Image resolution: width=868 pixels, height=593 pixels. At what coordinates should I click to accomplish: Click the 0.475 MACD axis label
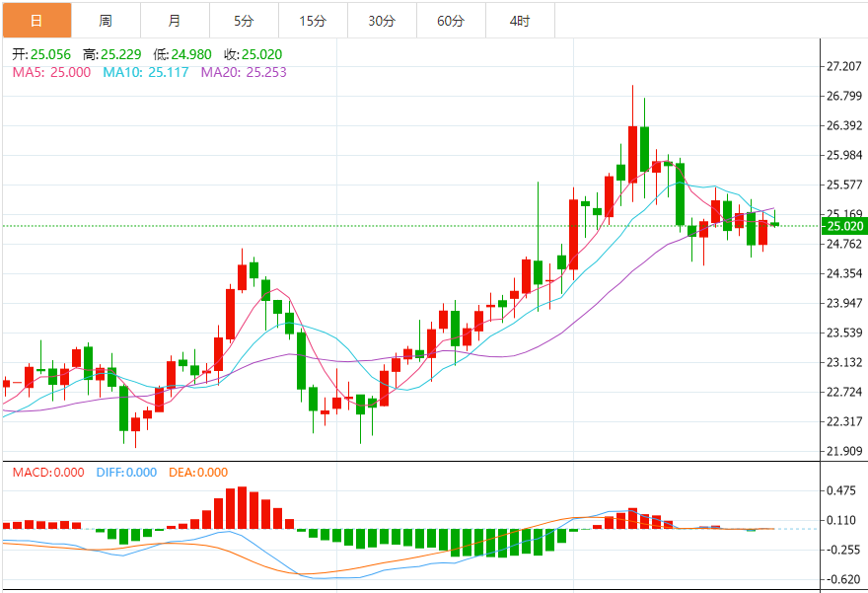(x=840, y=490)
